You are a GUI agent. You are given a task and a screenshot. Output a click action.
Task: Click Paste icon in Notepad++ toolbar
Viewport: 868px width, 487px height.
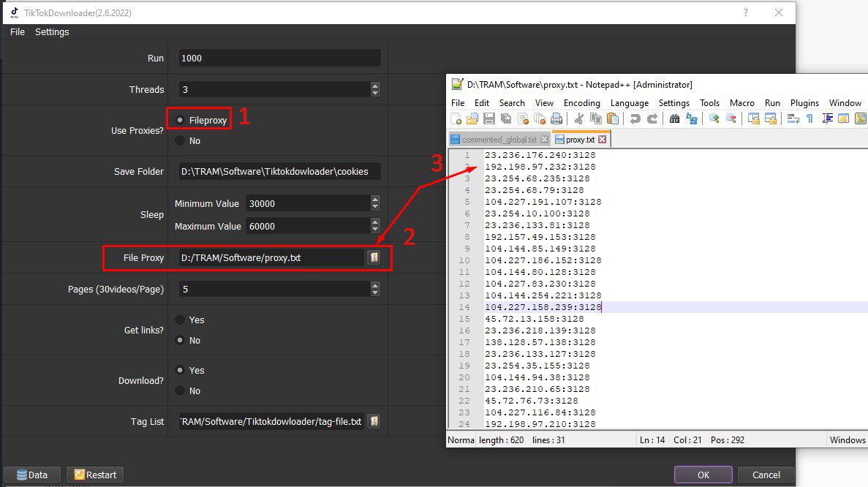(x=613, y=119)
